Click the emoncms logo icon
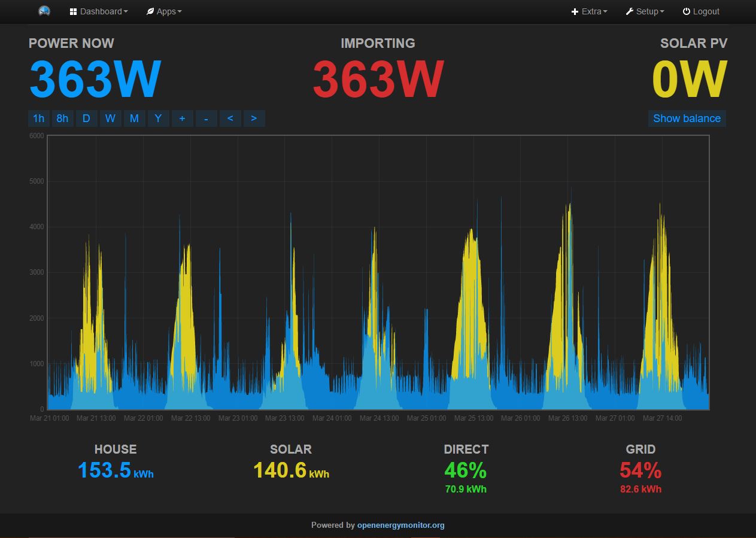Image resolution: width=756 pixels, height=538 pixels. point(44,11)
